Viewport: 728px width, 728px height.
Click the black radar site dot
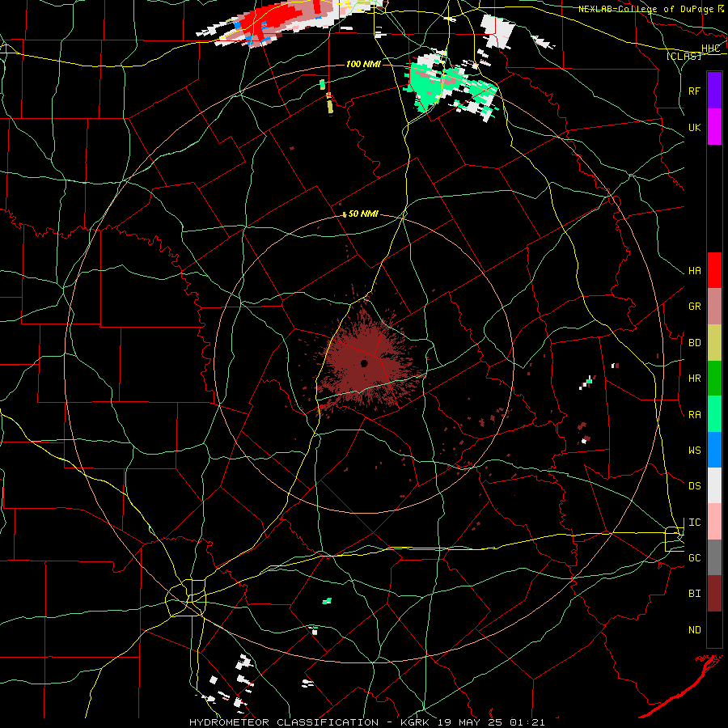(x=364, y=363)
